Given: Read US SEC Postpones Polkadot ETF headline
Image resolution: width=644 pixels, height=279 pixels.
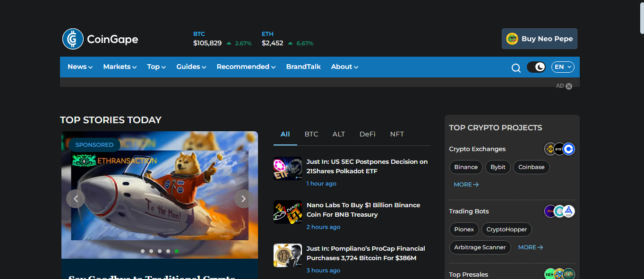Looking at the screenshot, I should [x=367, y=166].
